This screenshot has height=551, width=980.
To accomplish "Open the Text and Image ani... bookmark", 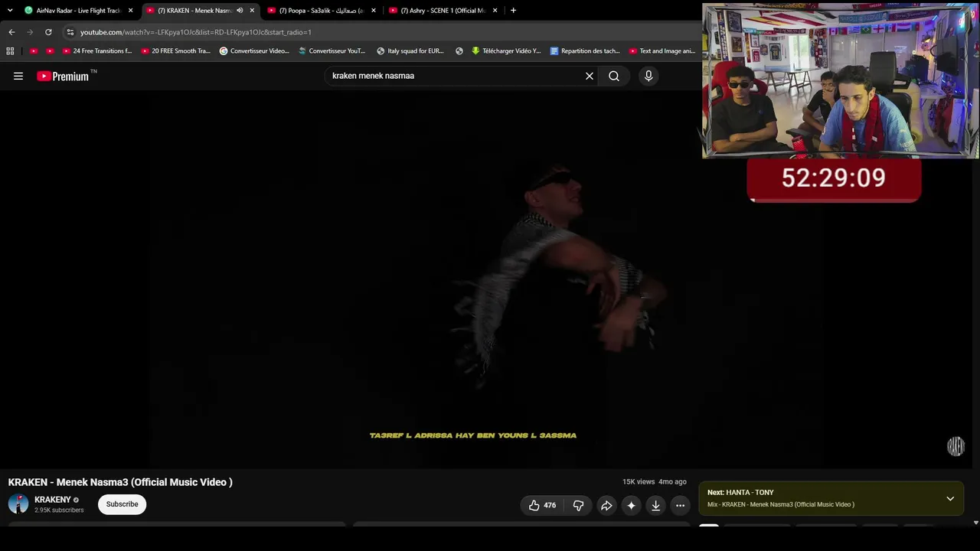I will tap(662, 51).
